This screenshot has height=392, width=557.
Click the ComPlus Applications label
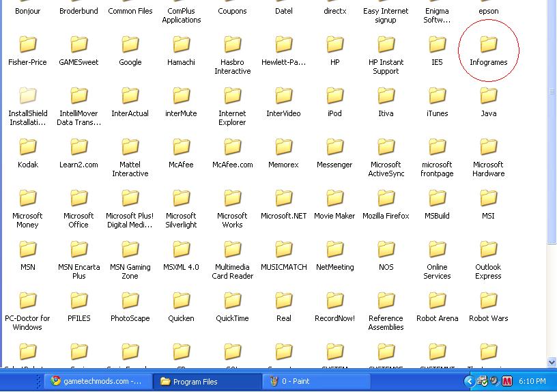click(181, 15)
